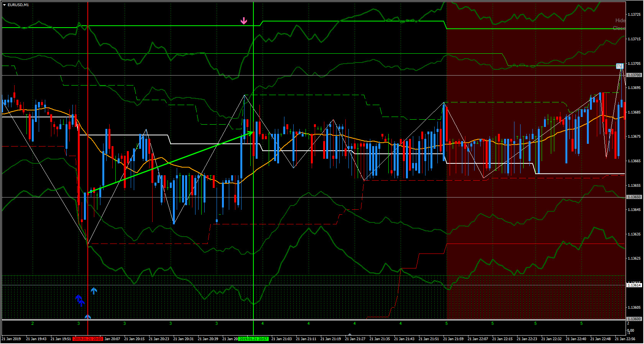Viewport: 644px width, 344px height.
Task: Click the 1.13725 price axis label
Action: pos(634,15)
